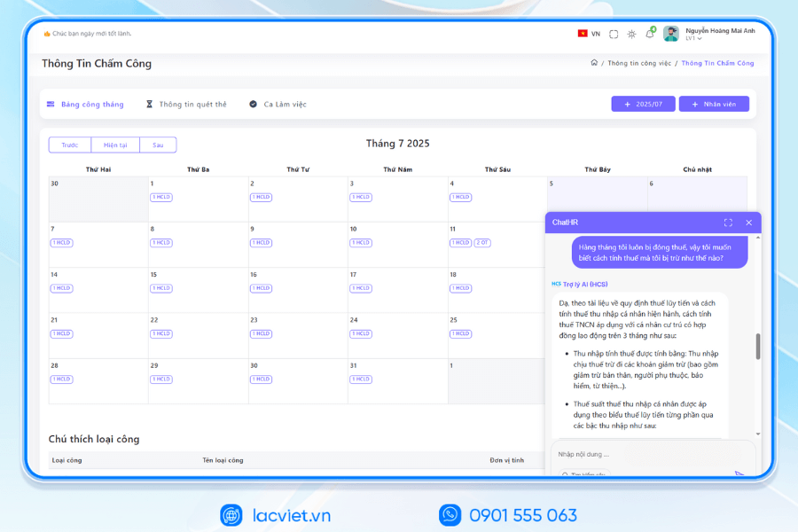
Task: Toggle the light/dark theme sun icon
Action: (631, 34)
